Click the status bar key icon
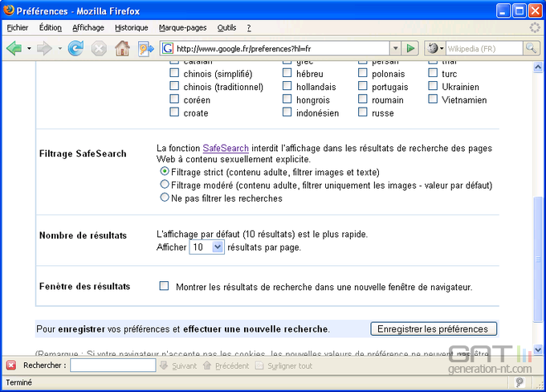546x392 pixels. 520,382
